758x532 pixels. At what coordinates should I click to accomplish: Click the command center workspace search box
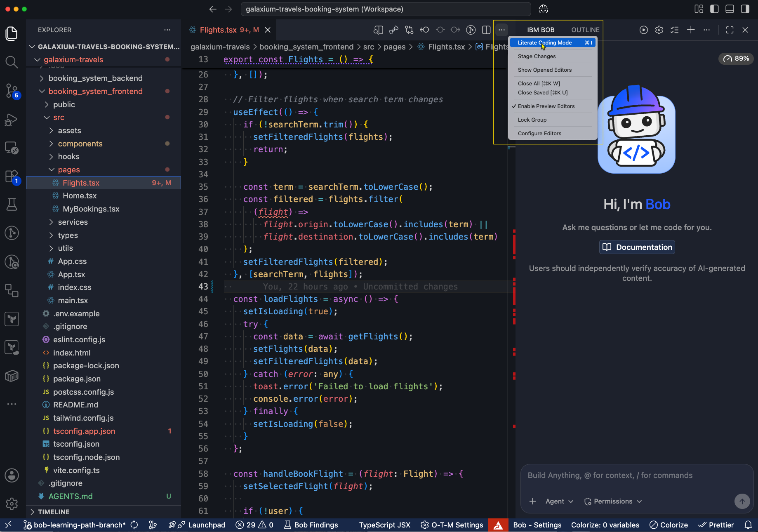pos(386,9)
